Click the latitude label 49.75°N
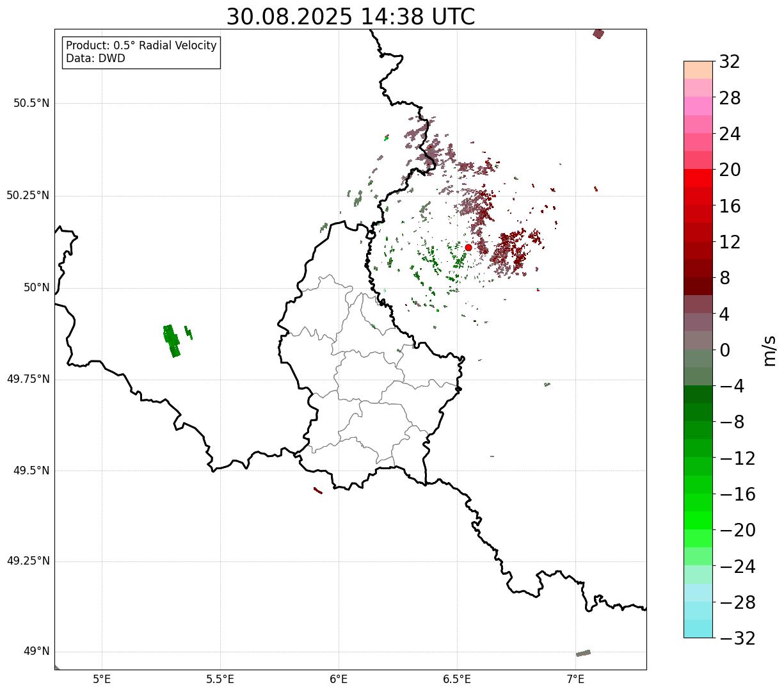This screenshot has width=784, height=692. point(28,379)
